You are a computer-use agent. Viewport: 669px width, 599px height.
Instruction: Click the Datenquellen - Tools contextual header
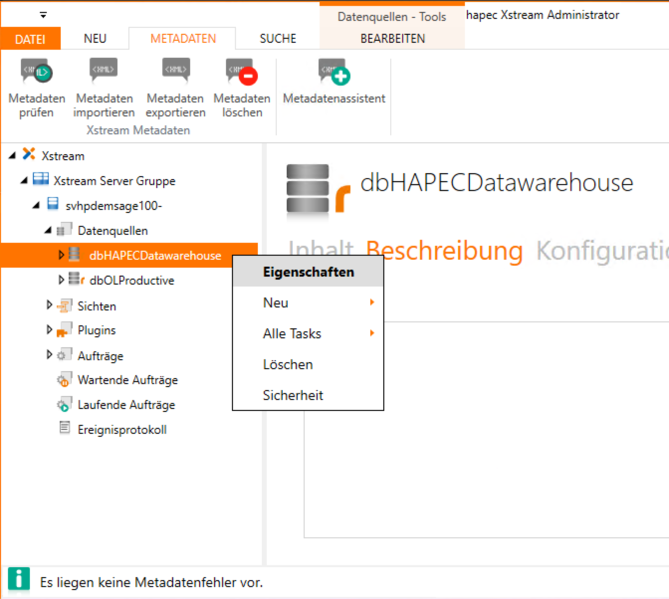[x=392, y=17]
